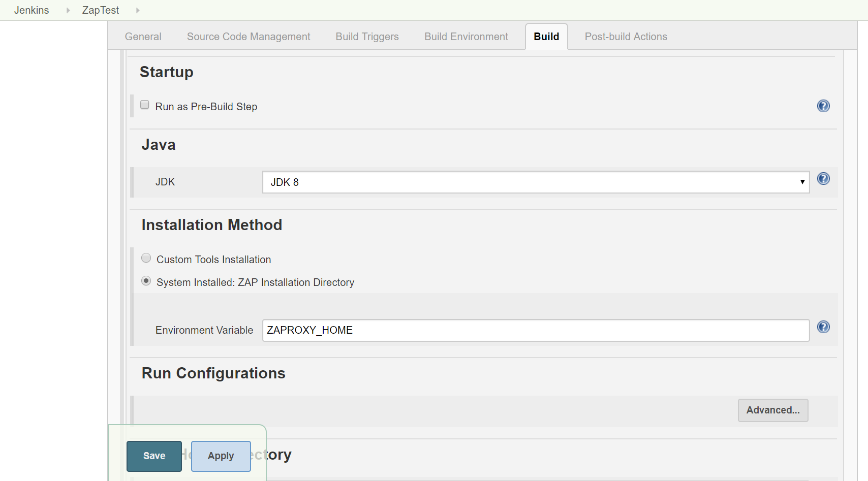The image size is (868, 481).
Task: Open help icon beside JDK dropdown
Action: (x=823, y=178)
